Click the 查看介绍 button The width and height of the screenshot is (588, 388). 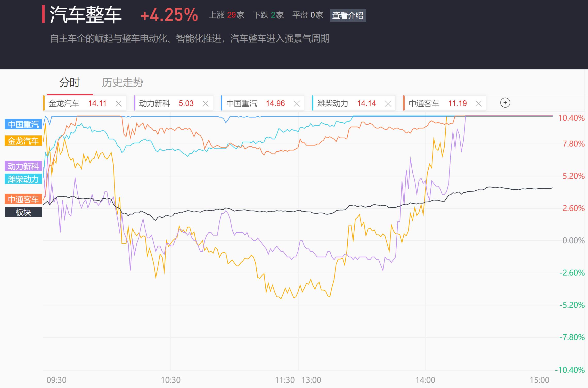(x=348, y=15)
